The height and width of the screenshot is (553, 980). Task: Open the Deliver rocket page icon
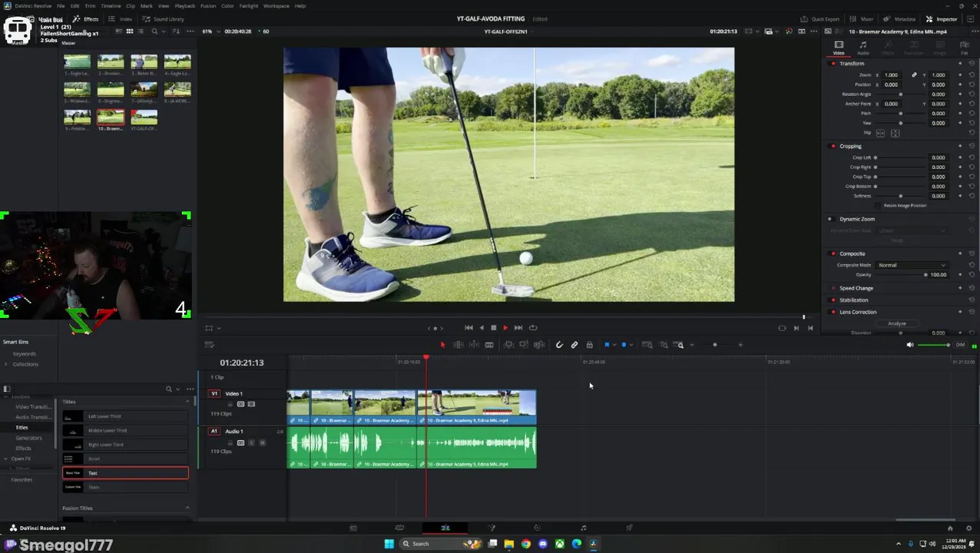tap(629, 528)
